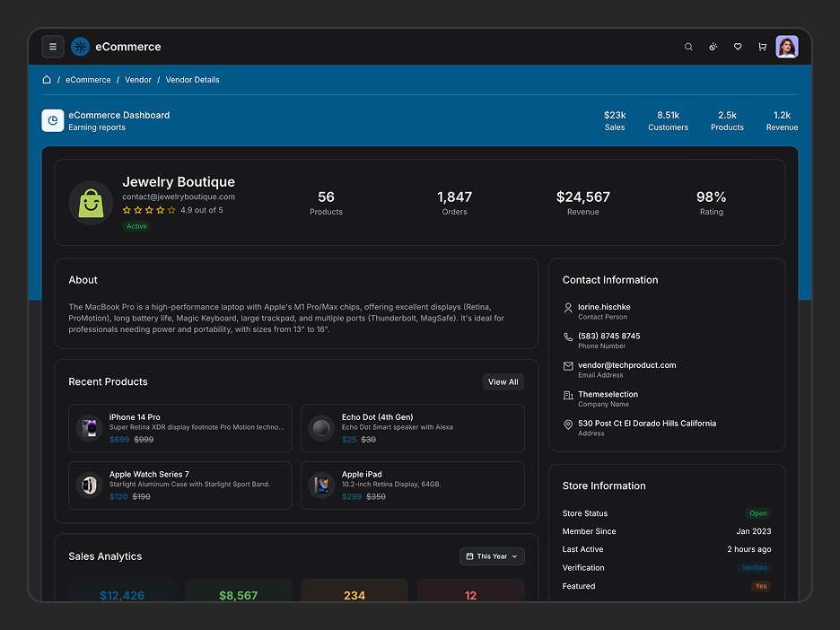Open the user avatar profile menu

click(x=787, y=47)
